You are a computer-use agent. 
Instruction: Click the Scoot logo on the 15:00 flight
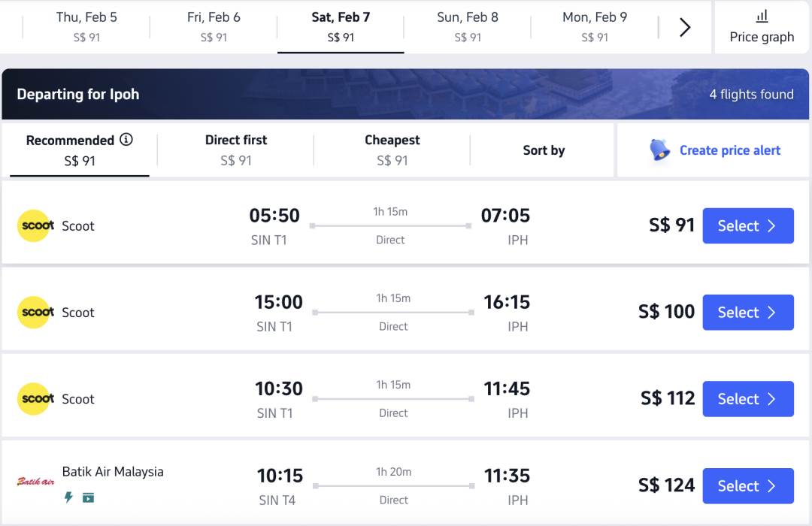(36, 312)
